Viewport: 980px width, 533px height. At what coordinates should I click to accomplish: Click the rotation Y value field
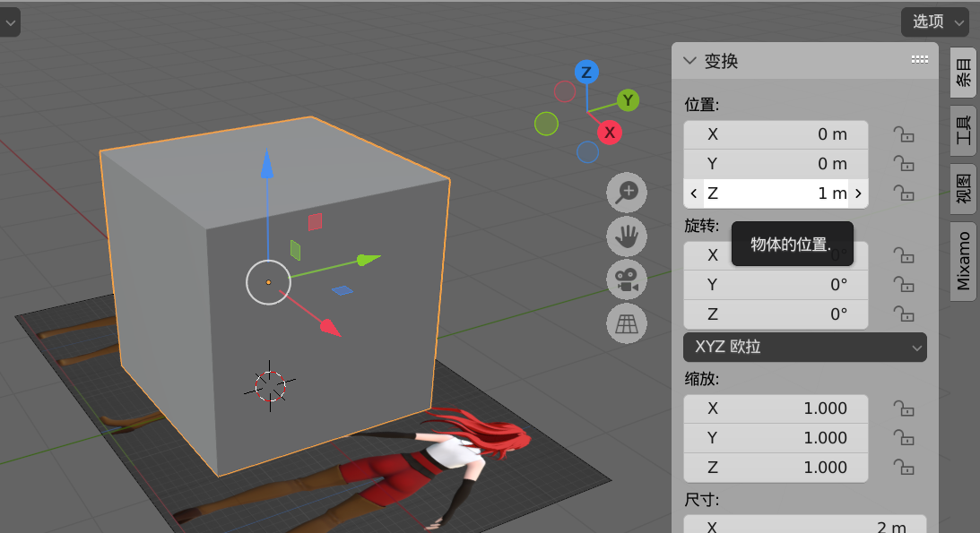776,285
